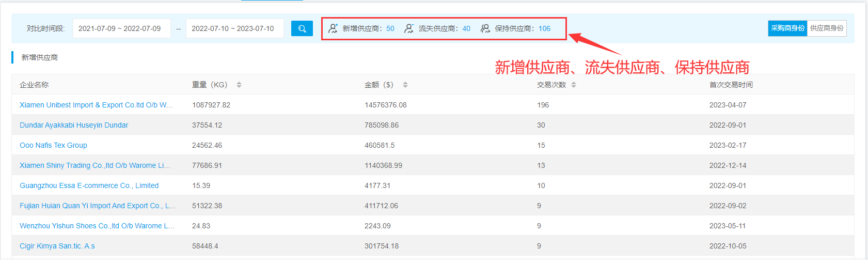Click the 保持供应商 people icon

pos(485,28)
